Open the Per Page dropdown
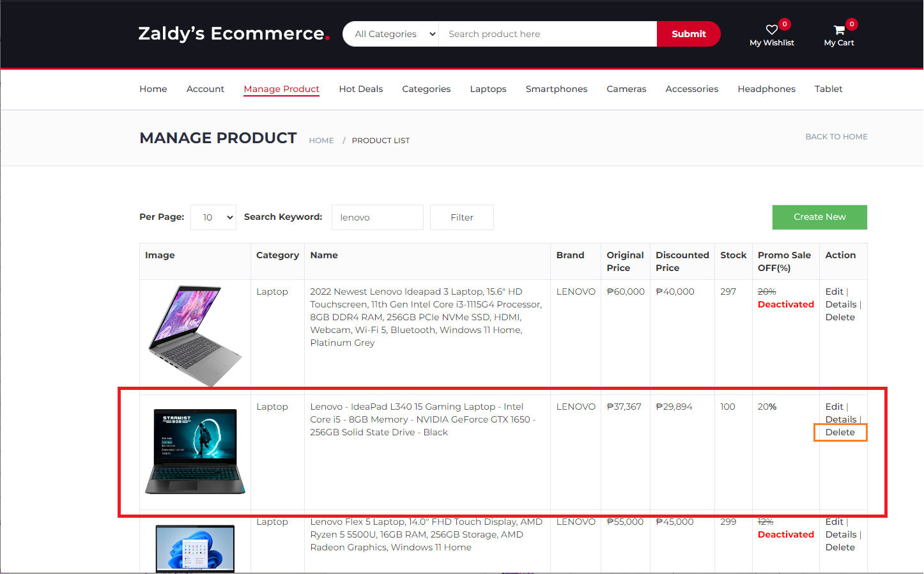 point(213,217)
